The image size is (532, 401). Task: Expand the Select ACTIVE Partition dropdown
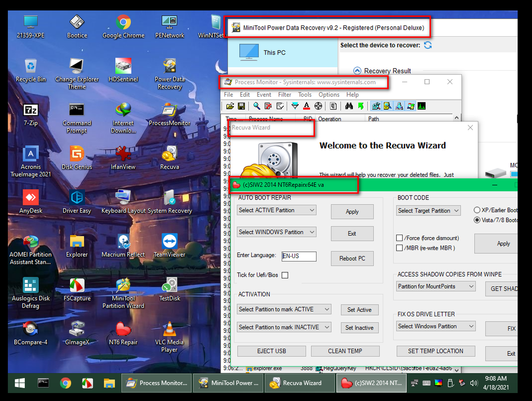click(x=277, y=210)
